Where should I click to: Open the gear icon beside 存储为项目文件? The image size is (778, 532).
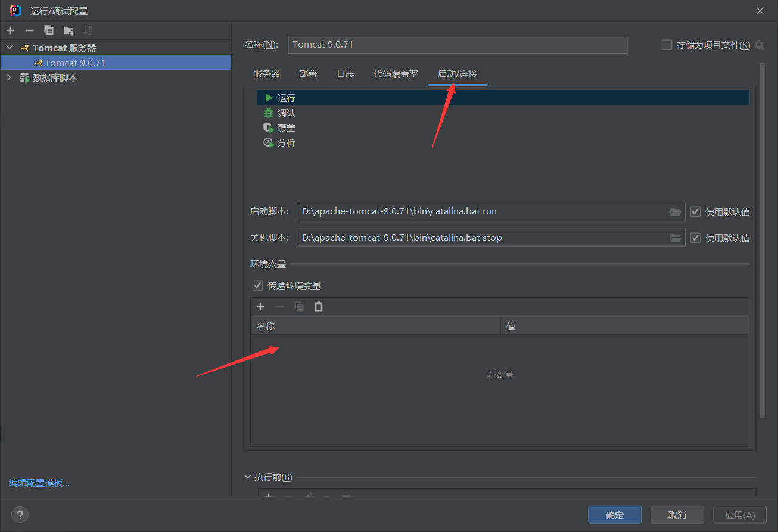pos(759,45)
